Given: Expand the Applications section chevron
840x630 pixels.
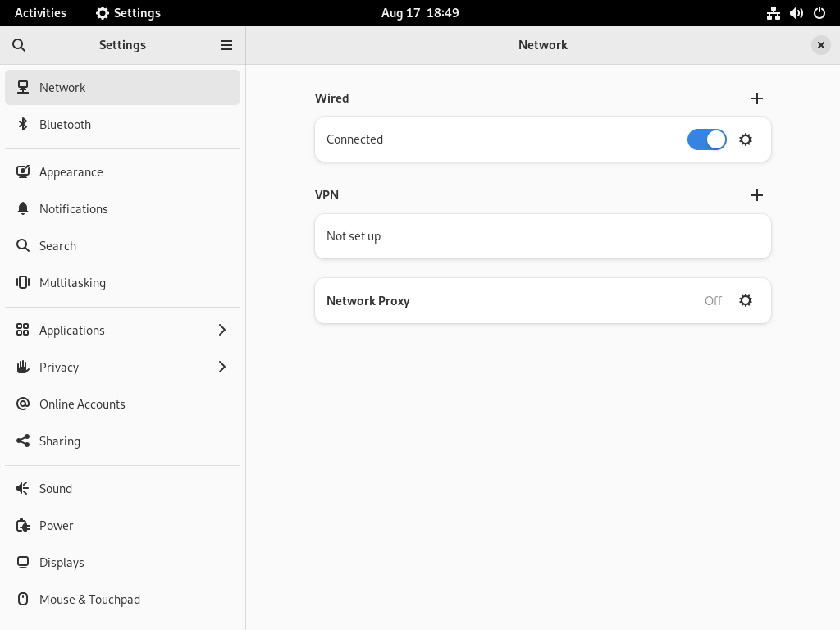Looking at the screenshot, I should tap(222, 330).
